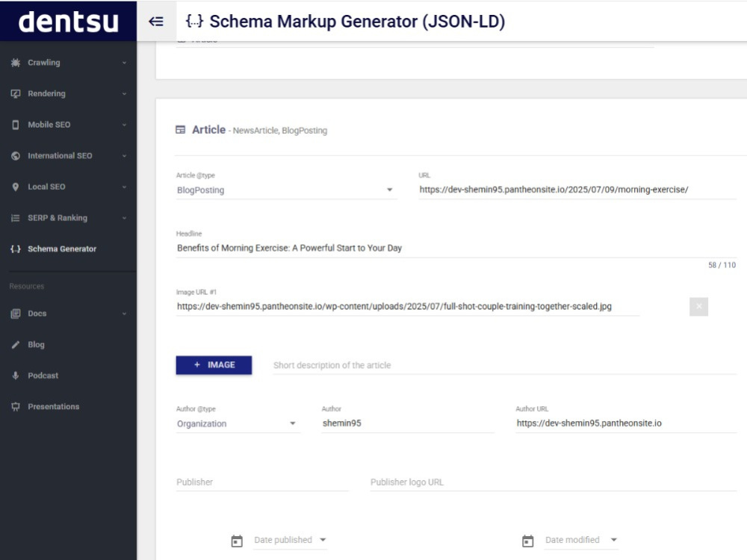This screenshot has width=747, height=560.
Task: Click the 58 / 110 character counter
Action: (x=722, y=265)
